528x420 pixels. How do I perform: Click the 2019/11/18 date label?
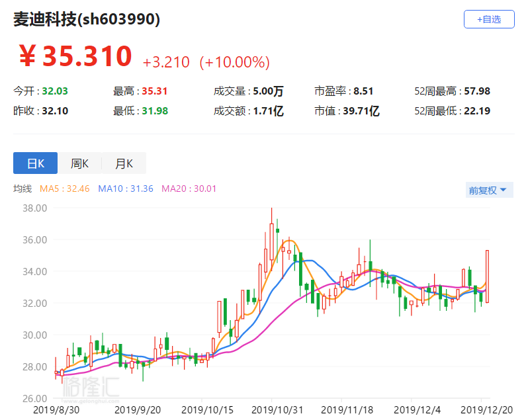pyautogui.click(x=347, y=410)
